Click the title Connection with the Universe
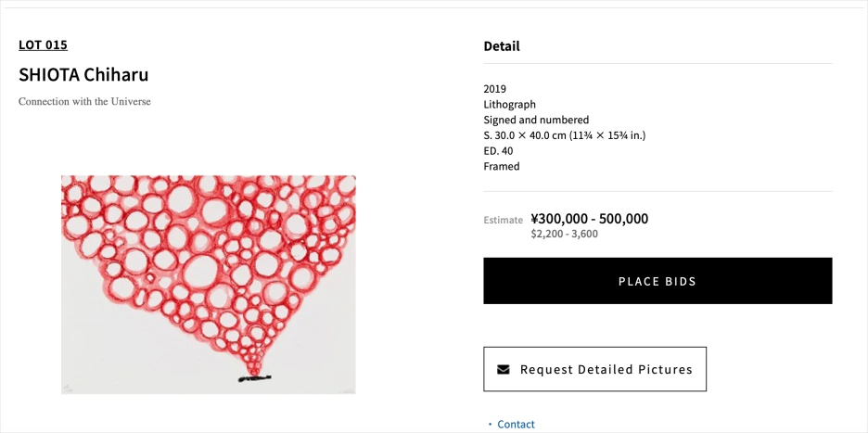The width and height of the screenshot is (868, 433). [x=84, y=101]
